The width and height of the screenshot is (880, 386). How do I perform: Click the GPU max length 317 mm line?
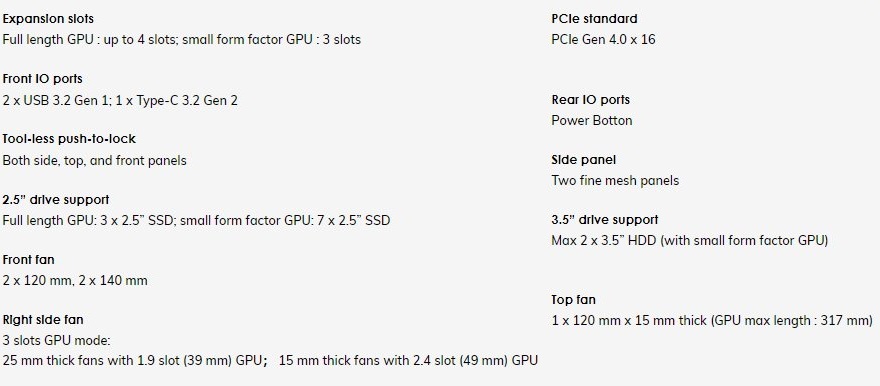click(x=712, y=321)
